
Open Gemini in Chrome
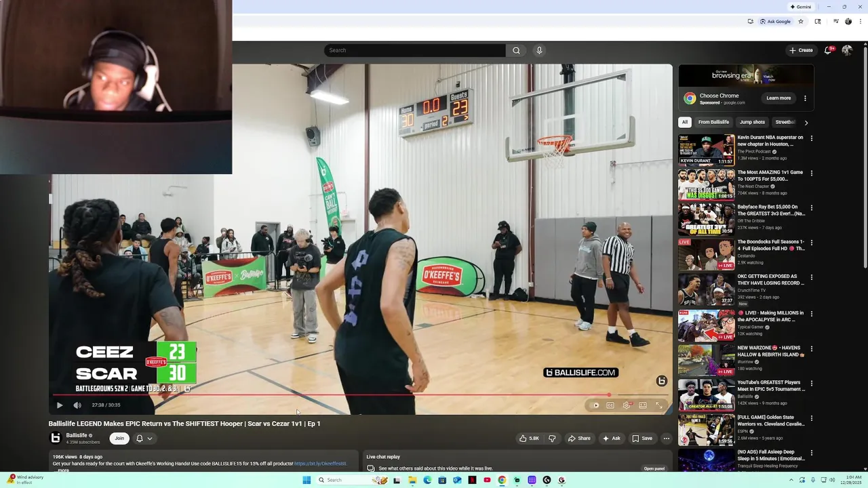point(801,7)
